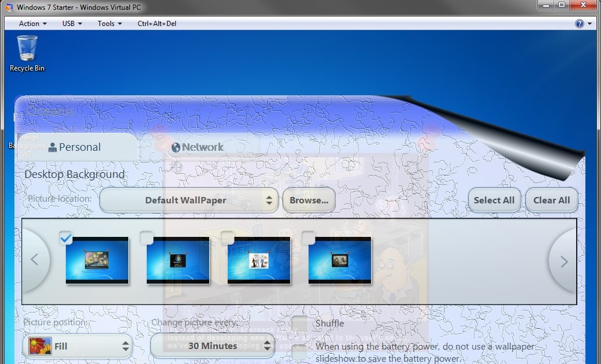601x364 pixels.
Task: Open the 30 Minutes interval dropdown
Action: (213, 346)
